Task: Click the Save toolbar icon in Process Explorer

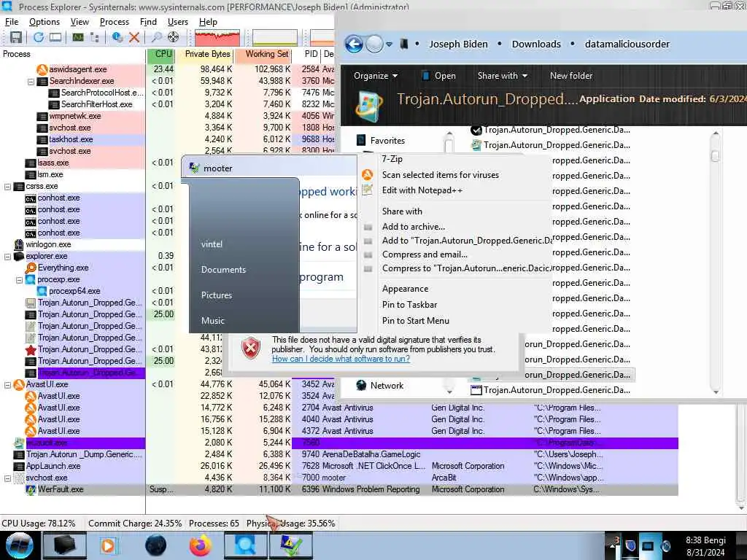Action: click(16, 37)
